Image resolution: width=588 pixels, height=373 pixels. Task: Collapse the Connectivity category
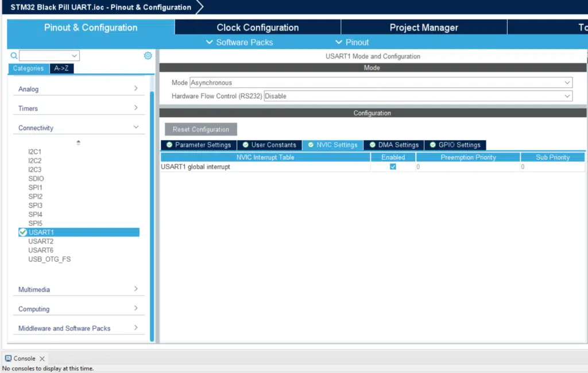(78, 128)
